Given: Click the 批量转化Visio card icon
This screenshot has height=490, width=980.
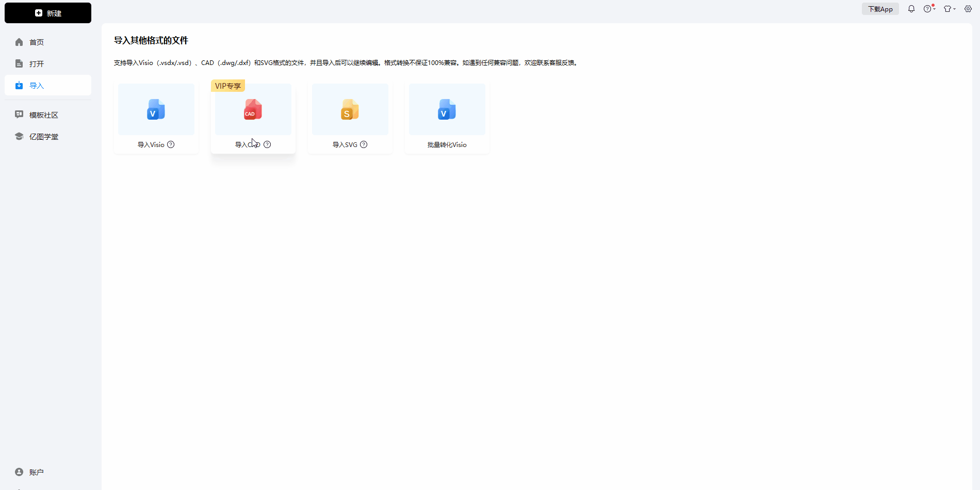Looking at the screenshot, I should click(x=447, y=109).
